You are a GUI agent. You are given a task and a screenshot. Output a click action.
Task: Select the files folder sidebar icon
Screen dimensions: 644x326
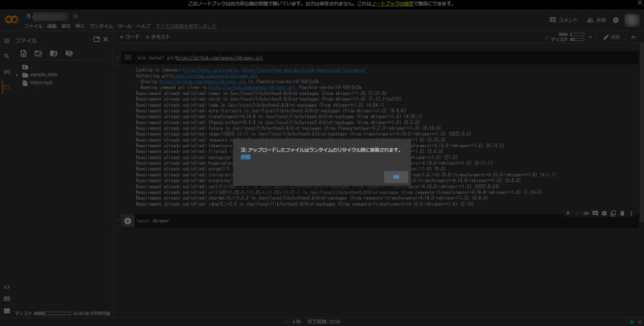pos(6,87)
